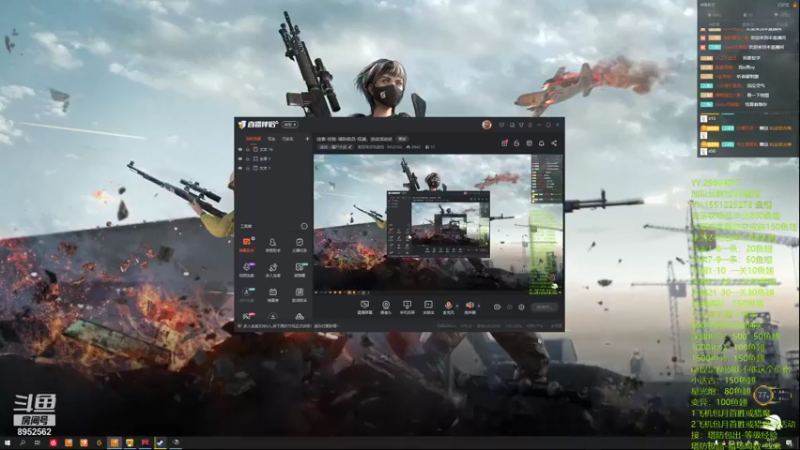Open the bag icon beside the gift icon

(516, 143)
